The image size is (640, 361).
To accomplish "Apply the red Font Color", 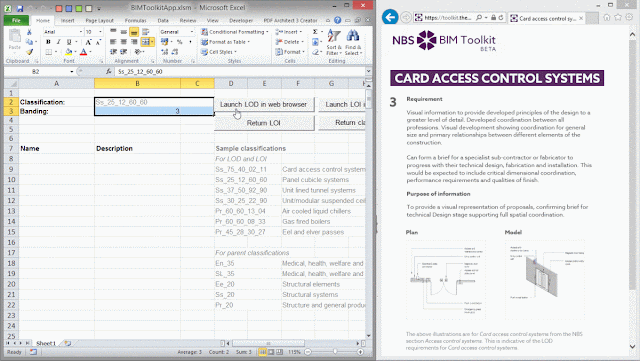I will pos(83,52).
